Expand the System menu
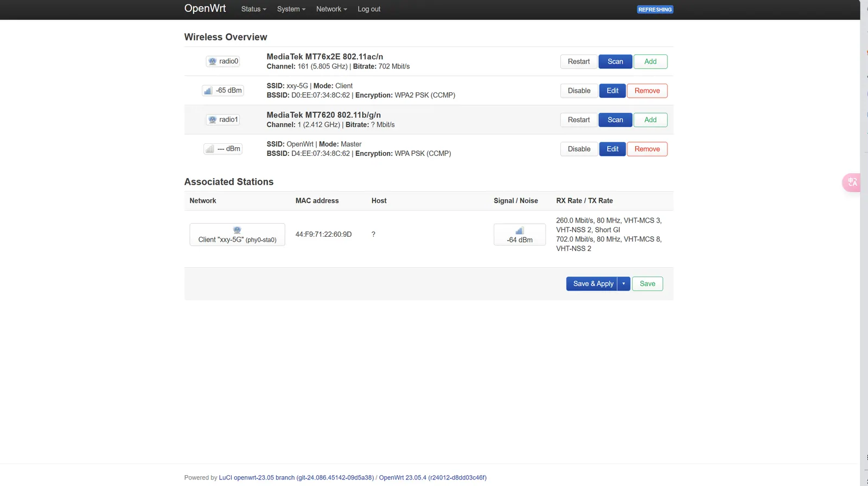The width and height of the screenshot is (868, 486). pyautogui.click(x=291, y=9)
